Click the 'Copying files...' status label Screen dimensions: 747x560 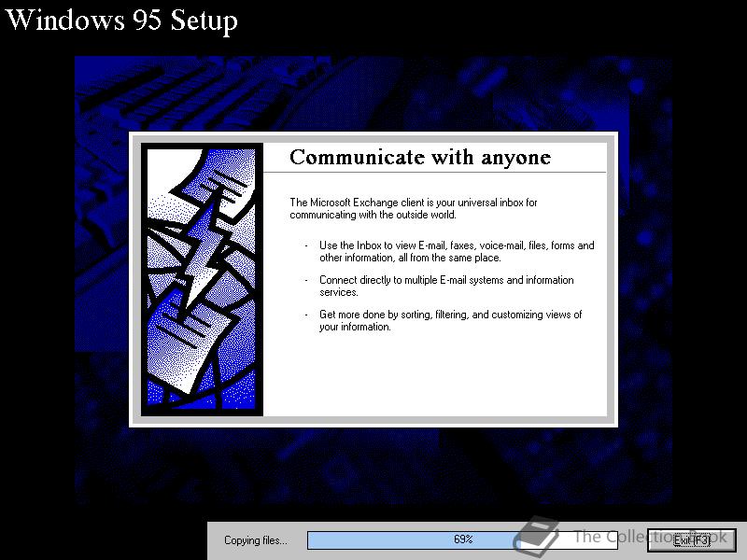pyautogui.click(x=256, y=540)
